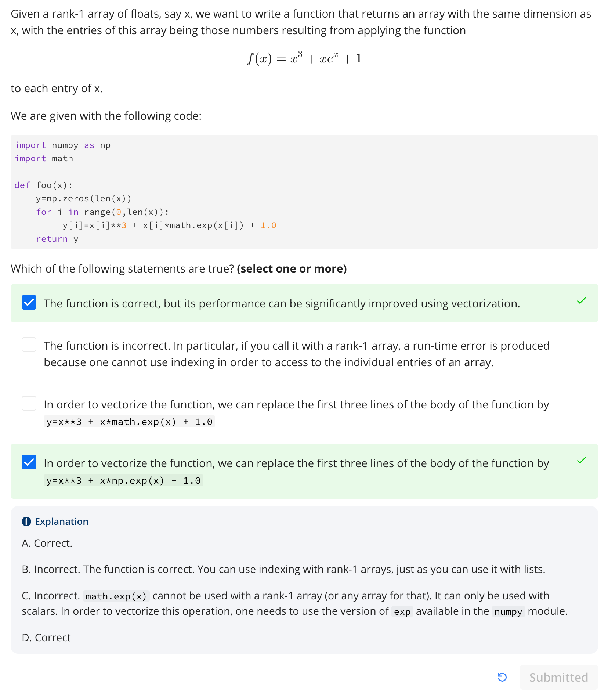Click the code snippet y=x**3 + x*math.exp(x) + 1.0

pos(129,422)
